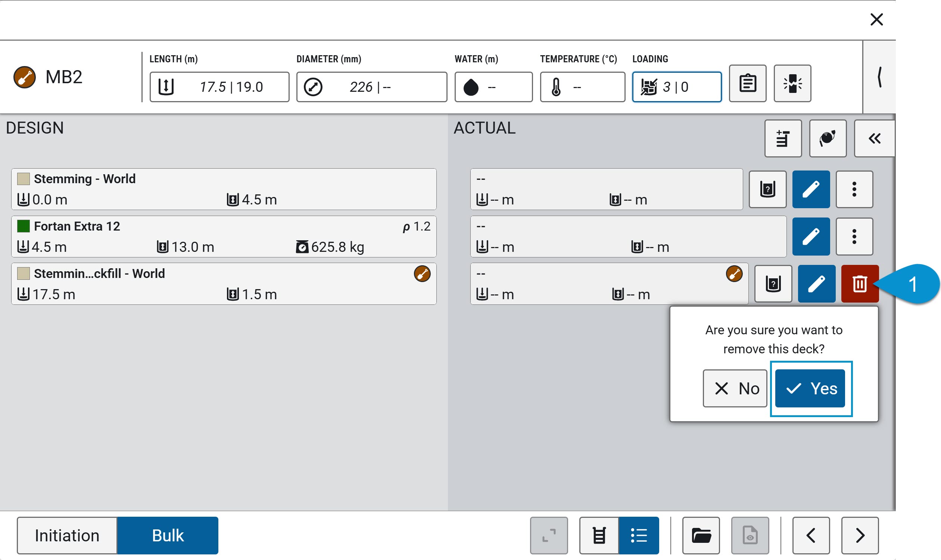Edit the Length field 17.5 | 19.0
This screenshot has width=941, height=560.
click(219, 87)
